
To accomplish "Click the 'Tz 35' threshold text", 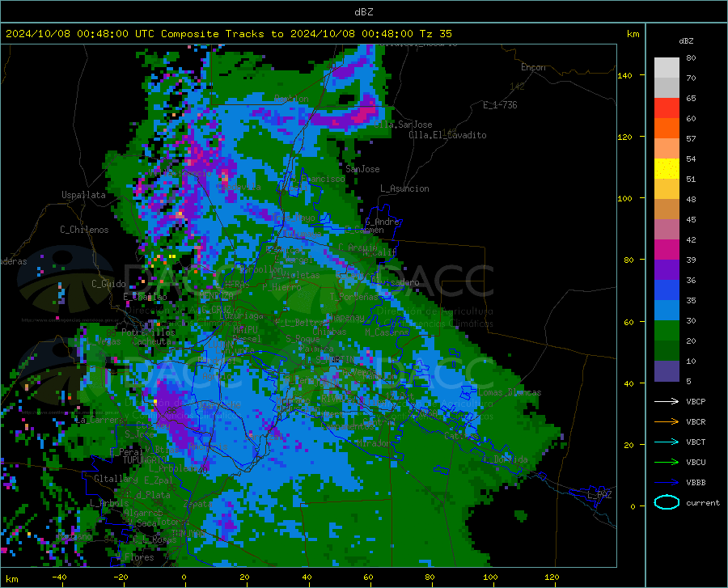I will coord(435,34).
